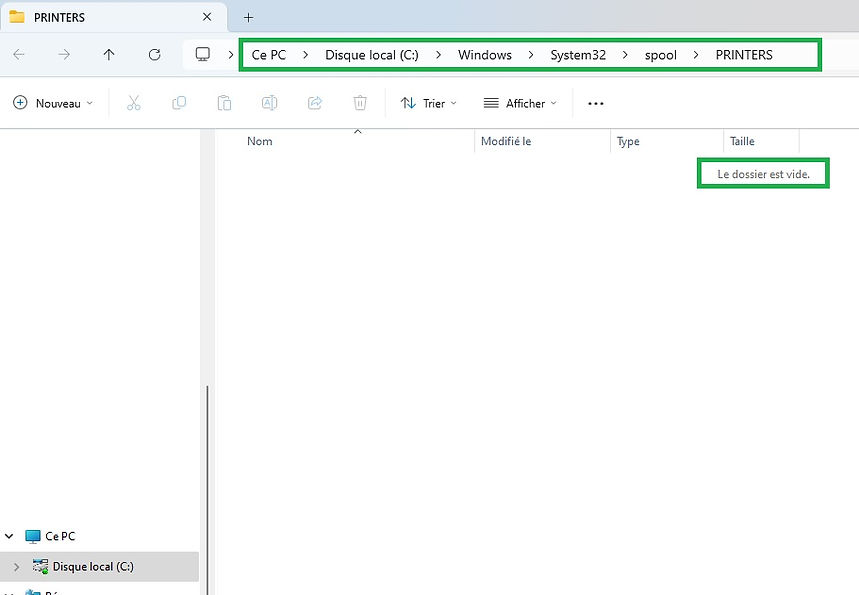The height and width of the screenshot is (595, 859).
Task: Go up one folder level
Action: (109, 54)
